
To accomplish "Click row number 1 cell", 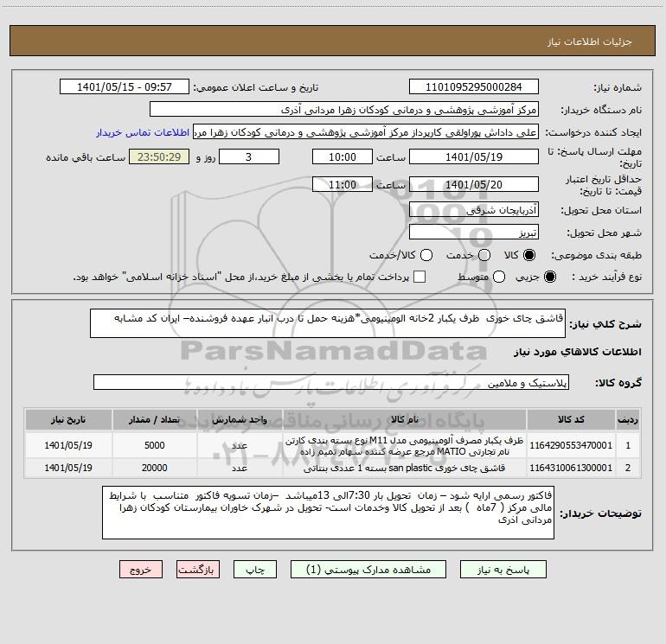I will tap(628, 445).
